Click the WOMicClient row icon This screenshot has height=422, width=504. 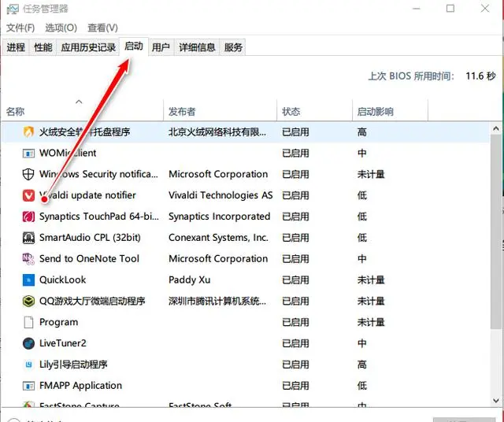pyautogui.click(x=28, y=154)
